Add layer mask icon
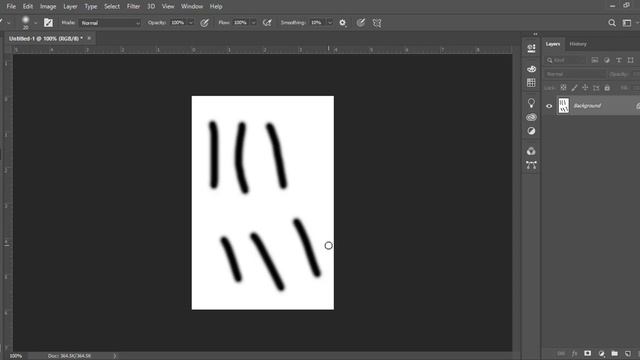 (588, 353)
